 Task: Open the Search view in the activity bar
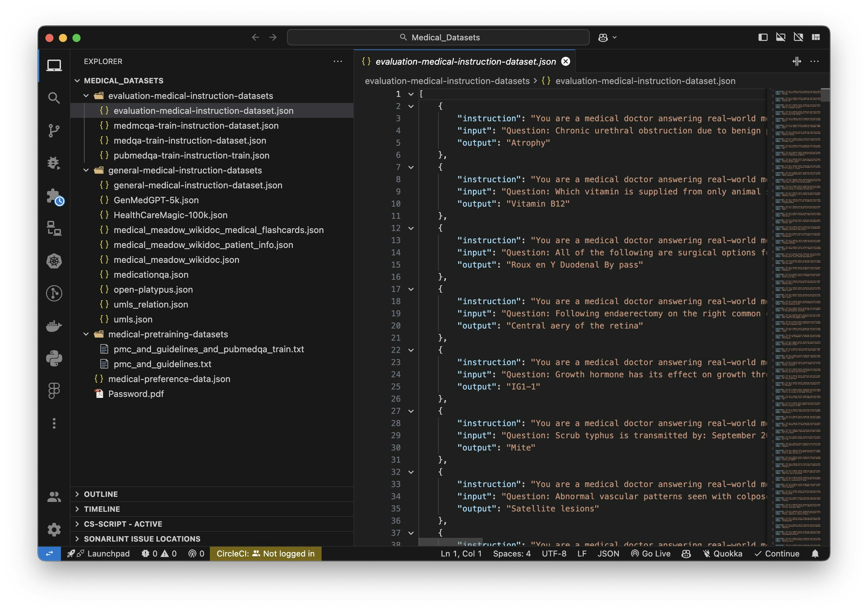point(54,98)
